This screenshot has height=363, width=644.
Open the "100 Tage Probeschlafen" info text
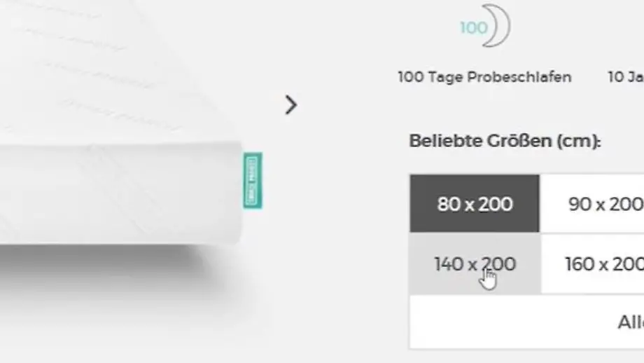pyautogui.click(x=484, y=77)
